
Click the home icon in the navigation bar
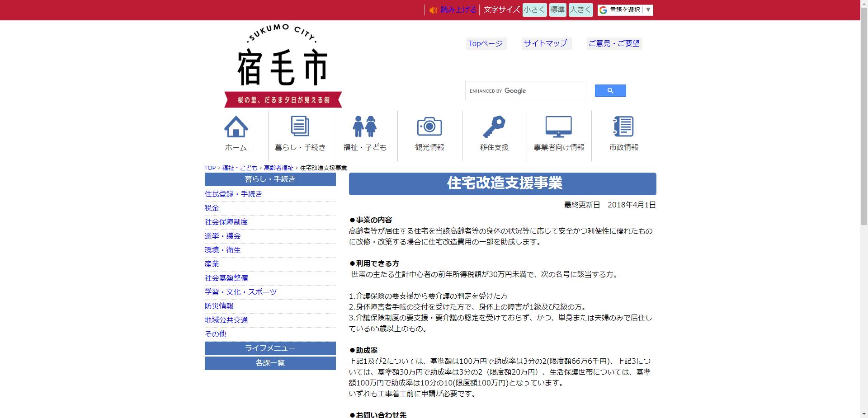(x=236, y=133)
